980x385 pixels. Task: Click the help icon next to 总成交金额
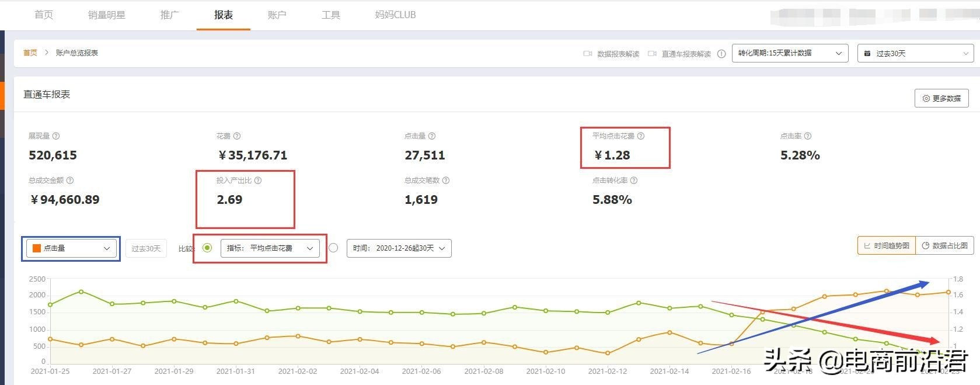click(70, 181)
